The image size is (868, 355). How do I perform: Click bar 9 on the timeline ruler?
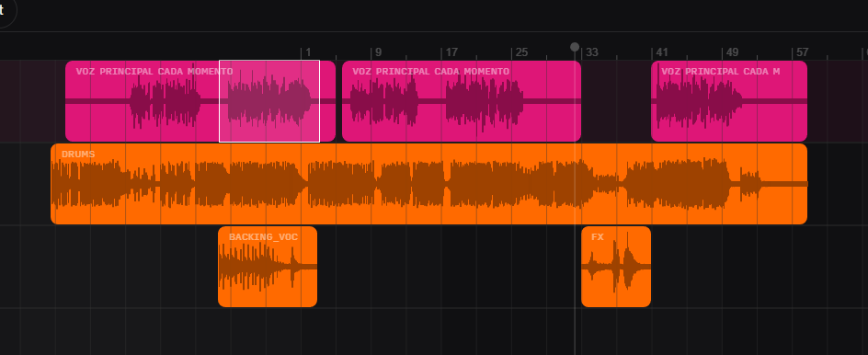pos(378,52)
